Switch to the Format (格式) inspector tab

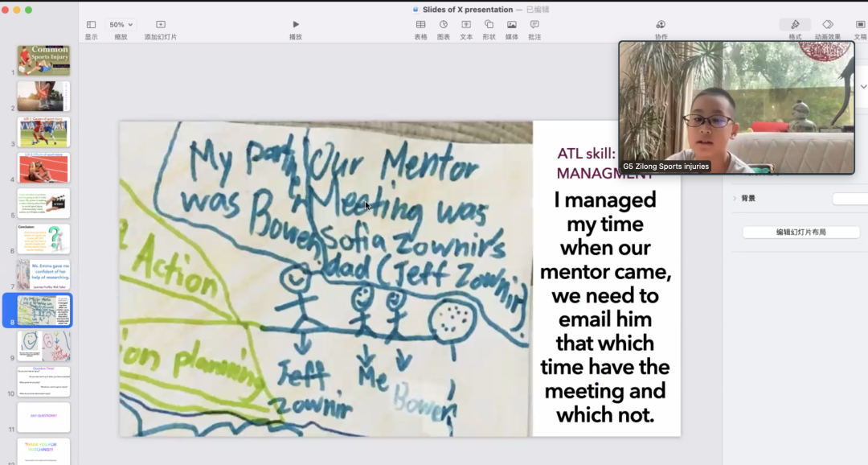coord(795,25)
